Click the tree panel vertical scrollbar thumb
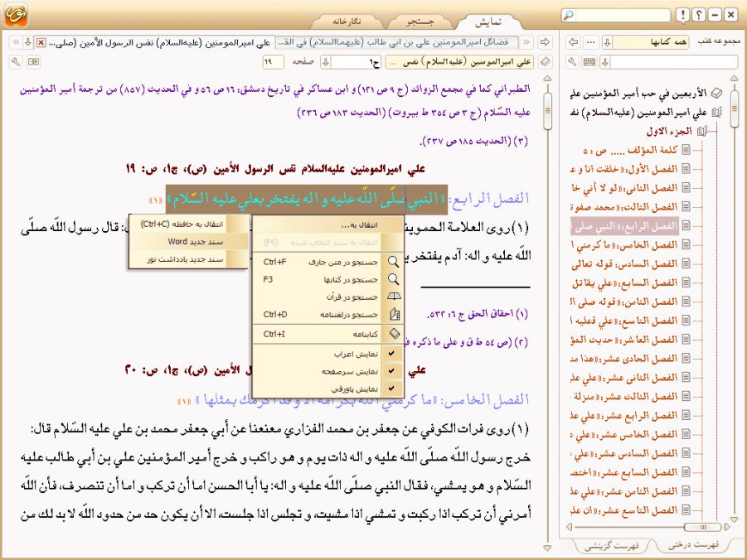Image resolution: width=747 pixels, height=560 pixels. coord(734,109)
